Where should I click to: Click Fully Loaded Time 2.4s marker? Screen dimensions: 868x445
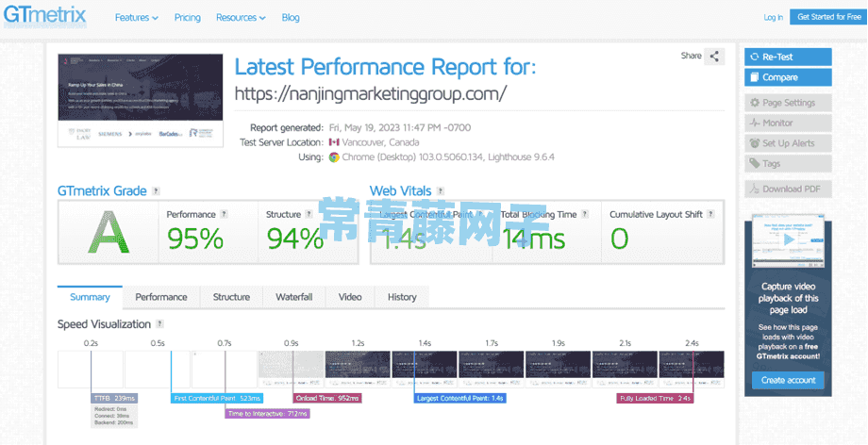pyautogui.click(x=655, y=398)
